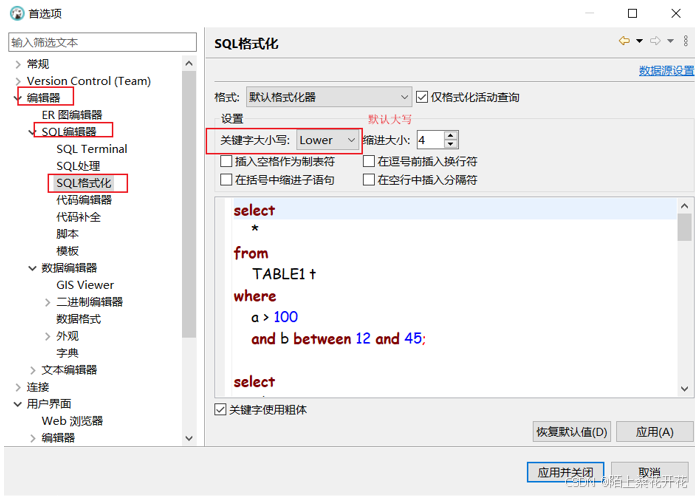Open the back history dropdown arrow
Screen dimensions: 695x496
point(639,41)
